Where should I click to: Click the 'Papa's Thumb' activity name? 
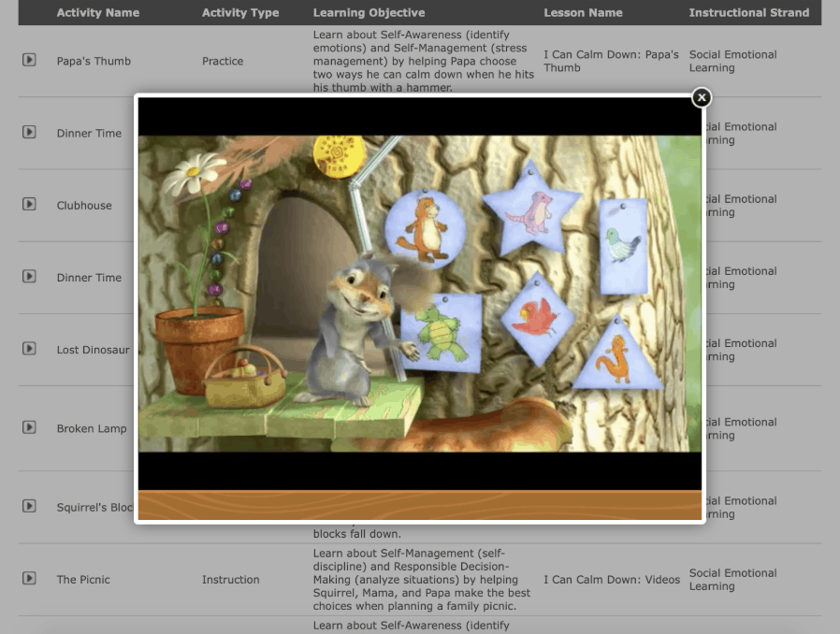(x=94, y=61)
